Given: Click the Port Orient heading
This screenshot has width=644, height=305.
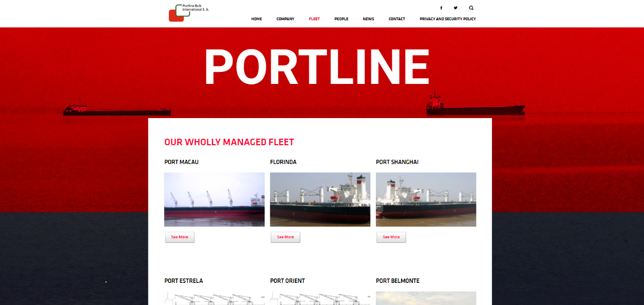Looking at the screenshot, I should click(x=287, y=281).
